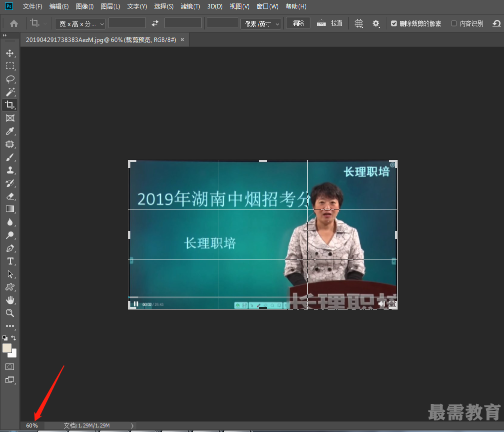Viewport: 504px width, 432px height.
Task: Select the Gradient tool
Action: click(10, 209)
